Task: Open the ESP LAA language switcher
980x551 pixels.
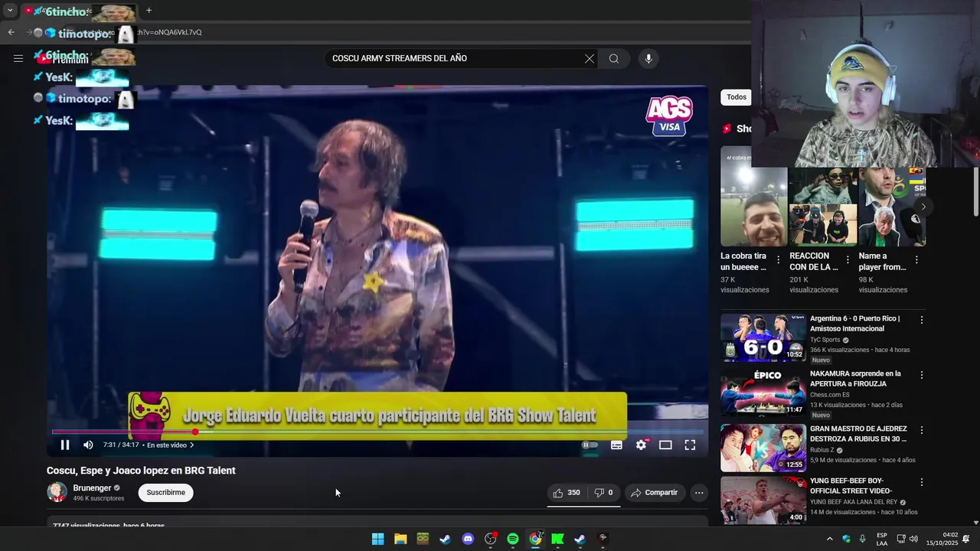Action: (x=882, y=539)
